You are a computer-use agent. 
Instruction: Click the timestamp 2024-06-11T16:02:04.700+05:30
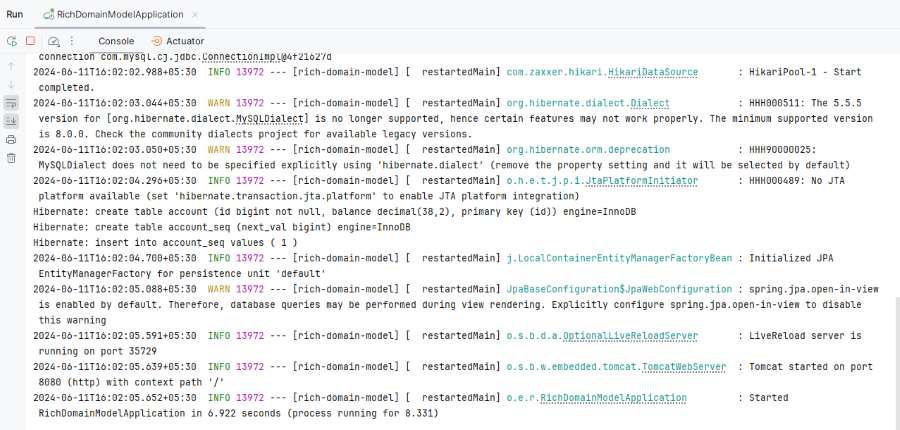[115, 258]
